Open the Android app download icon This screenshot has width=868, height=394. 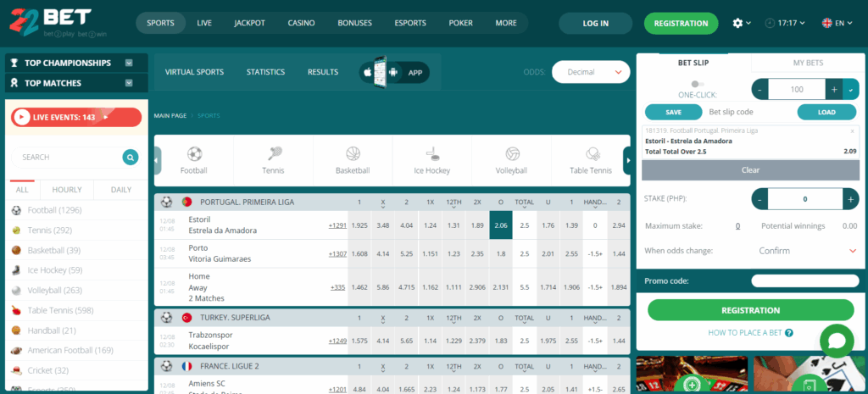click(x=393, y=73)
